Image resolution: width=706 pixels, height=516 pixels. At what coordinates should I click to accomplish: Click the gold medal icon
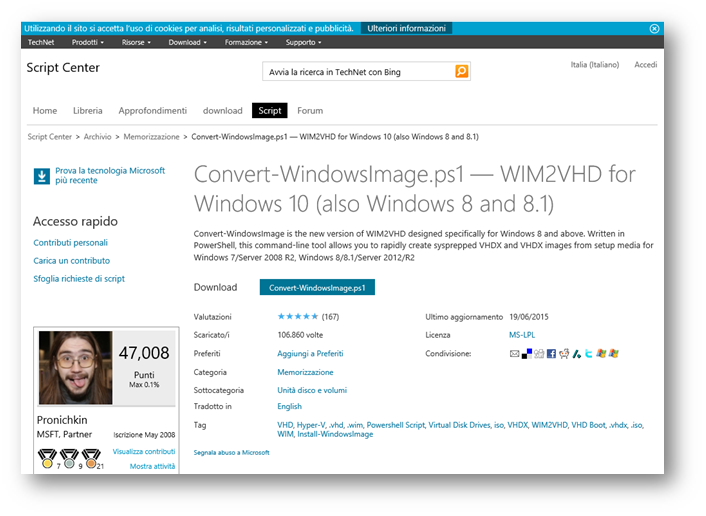tap(47, 458)
